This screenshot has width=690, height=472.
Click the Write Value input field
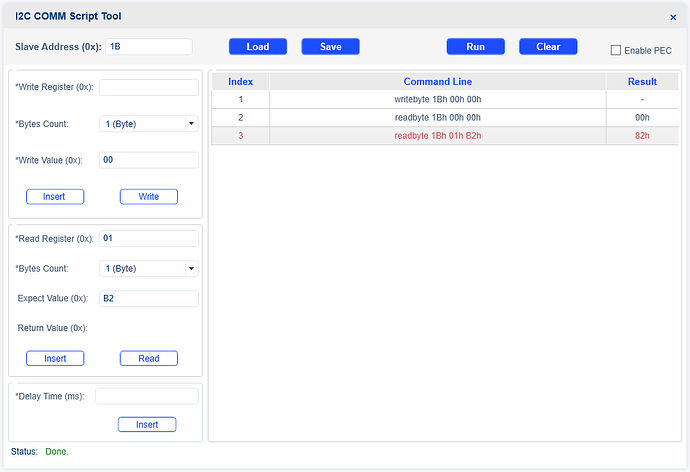pos(149,160)
